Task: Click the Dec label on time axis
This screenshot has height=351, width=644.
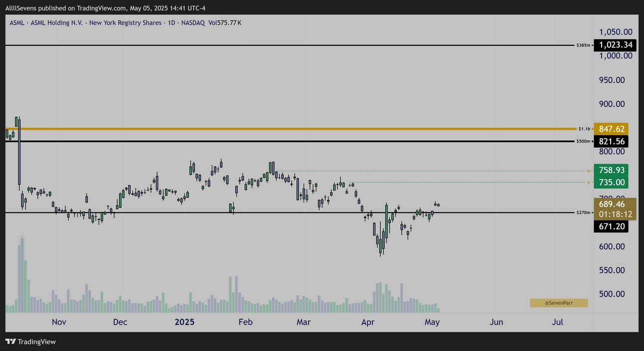Action: tap(120, 322)
